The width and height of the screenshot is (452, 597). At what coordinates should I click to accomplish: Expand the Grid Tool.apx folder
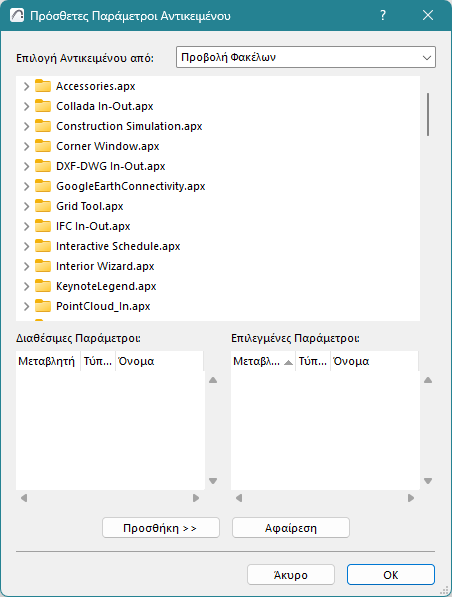(x=26, y=206)
